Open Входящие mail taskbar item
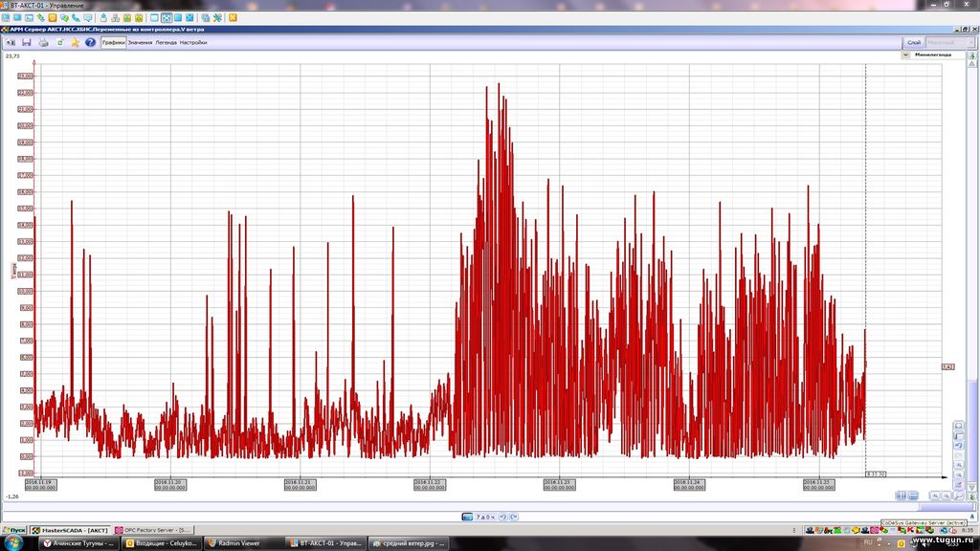 click(x=162, y=543)
